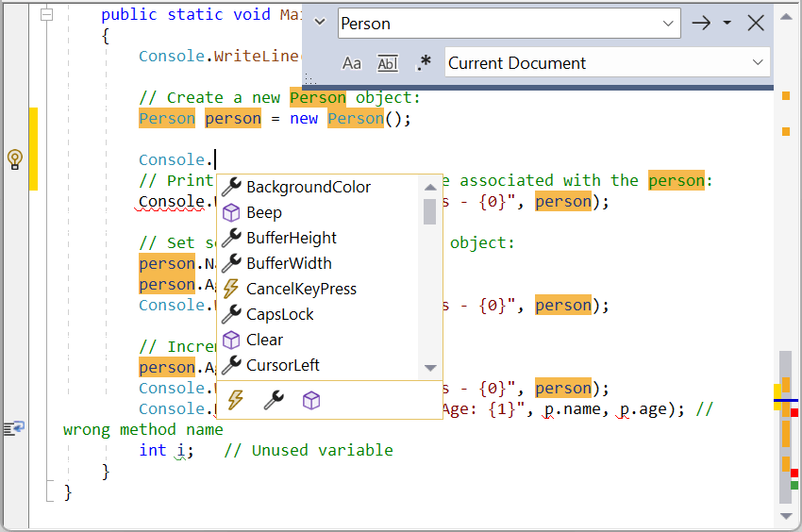
Task: Expand the toggle replace mode chevron
Action: pyautogui.click(x=320, y=22)
